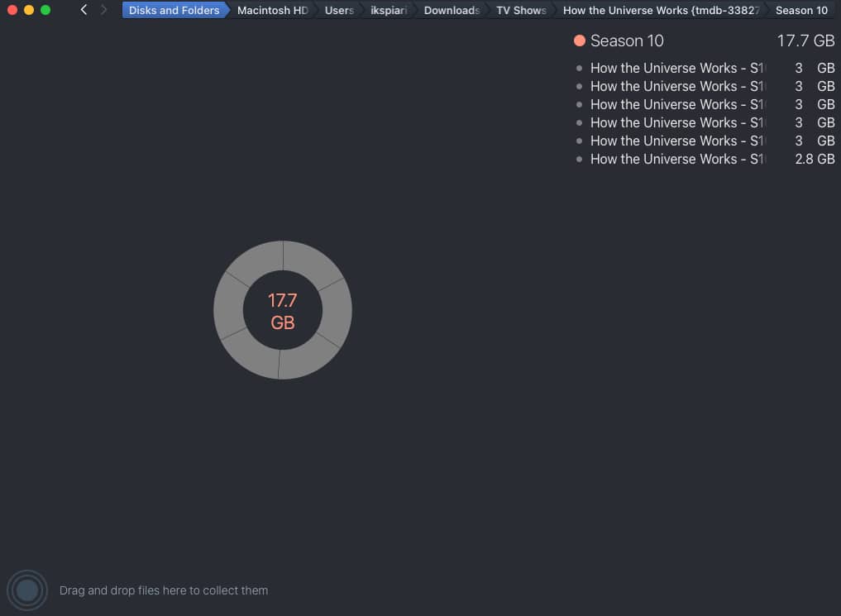Viewport: 841px width, 616px height.
Task: Open the TV Shows breadcrumb
Action: coord(521,10)
